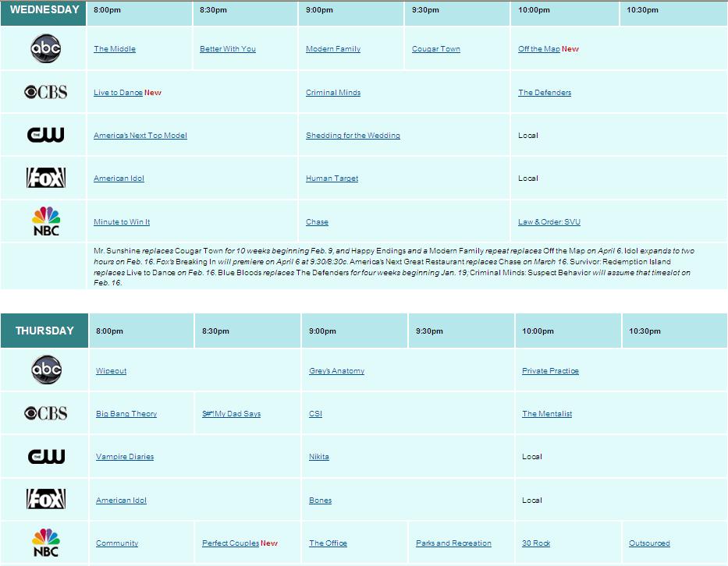Visit the Bones show link
Screen dimensions: 728x566
click(x=321, y=500)
